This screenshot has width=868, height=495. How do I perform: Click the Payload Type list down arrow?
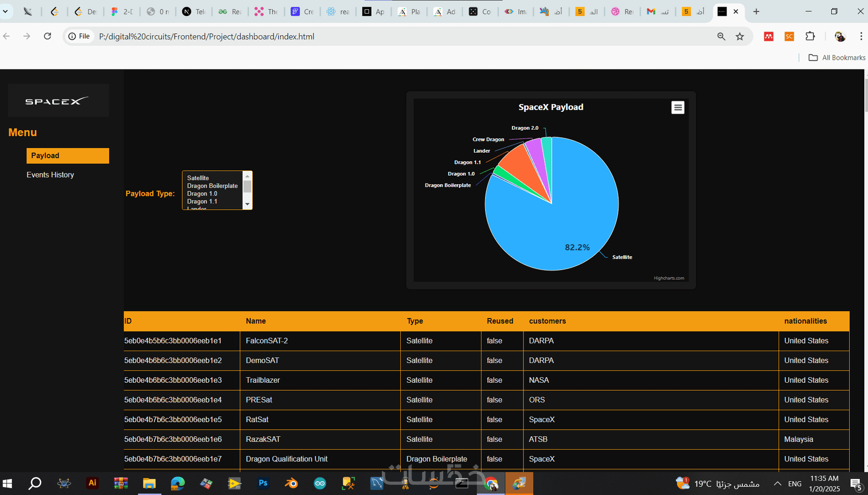click(247, 204)
